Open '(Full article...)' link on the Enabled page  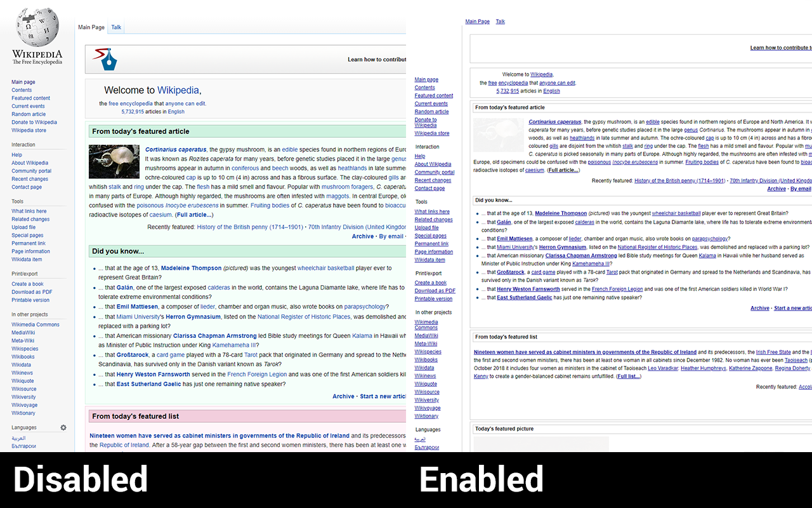click(563, 170)
